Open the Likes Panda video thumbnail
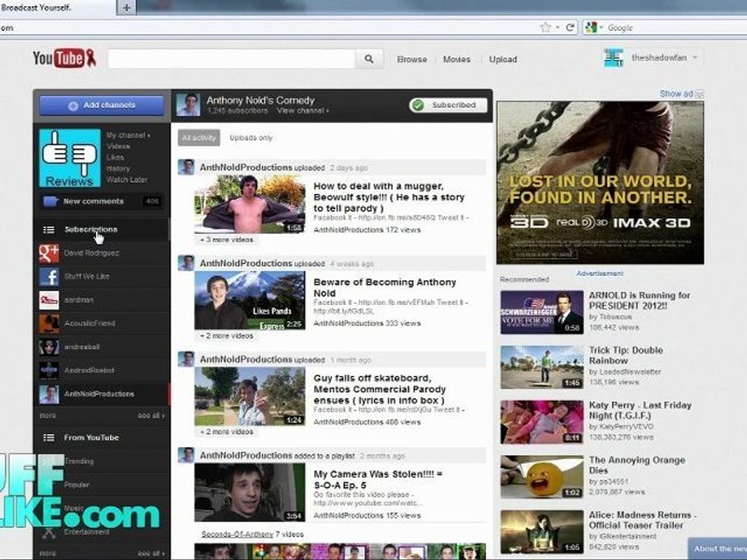747x560 pixels. [x=250, y=300]
